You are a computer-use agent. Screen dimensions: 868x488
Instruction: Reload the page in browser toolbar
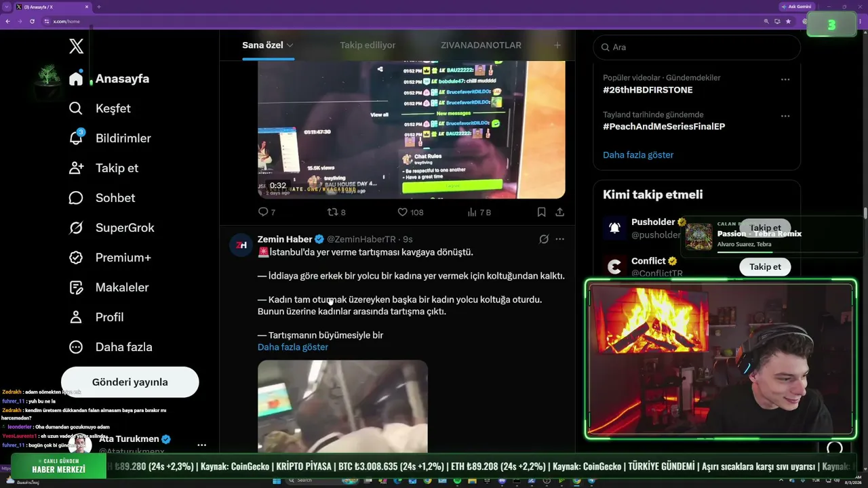coord(32,21)
